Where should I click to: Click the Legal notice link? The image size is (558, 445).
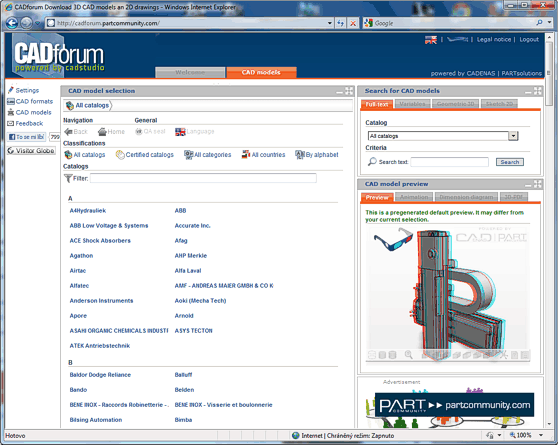click(x=494, y=40)
